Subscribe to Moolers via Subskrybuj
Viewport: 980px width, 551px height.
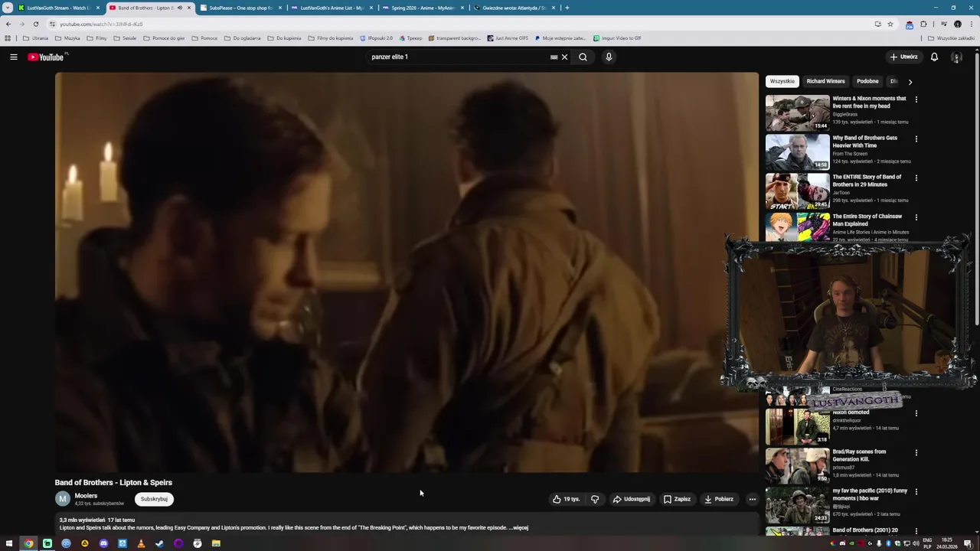click(154, 499)
